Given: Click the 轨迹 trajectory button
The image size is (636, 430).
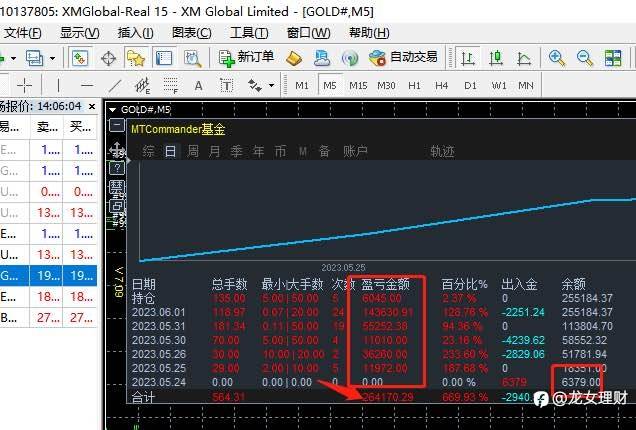Looking at the screenshot, I should point(442,151).
